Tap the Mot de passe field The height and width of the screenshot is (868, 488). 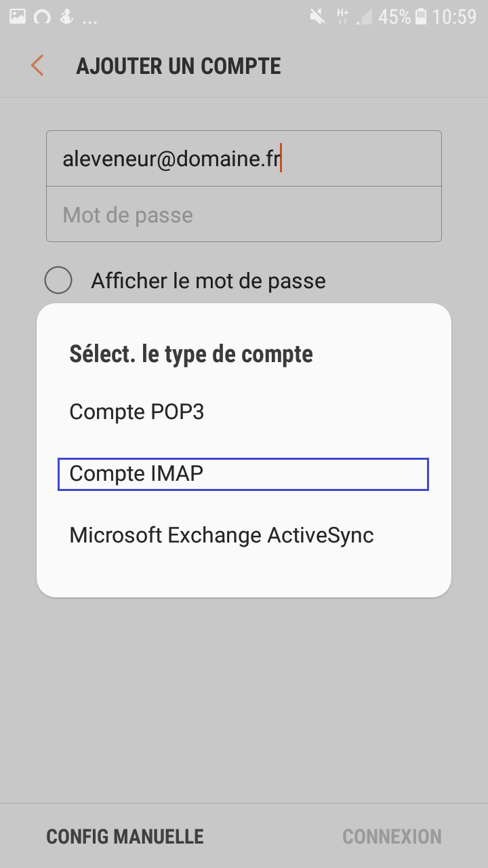click(x=244, y=214)
